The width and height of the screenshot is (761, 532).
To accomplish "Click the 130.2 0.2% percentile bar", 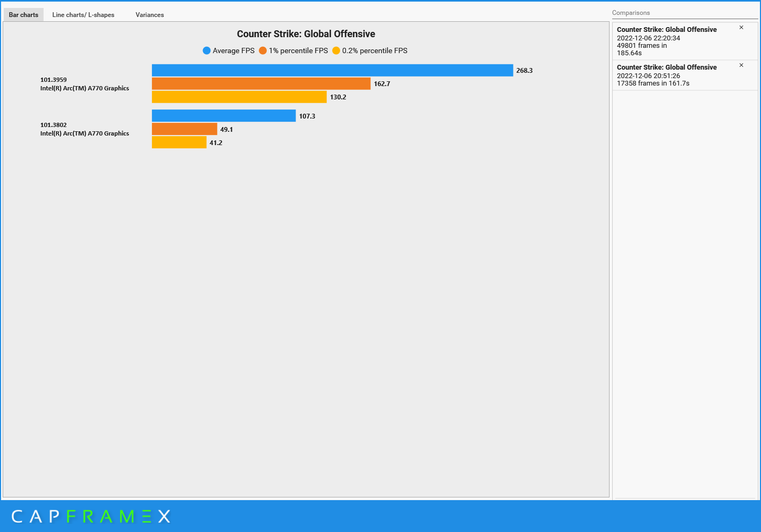I will [x=239, y=97].
